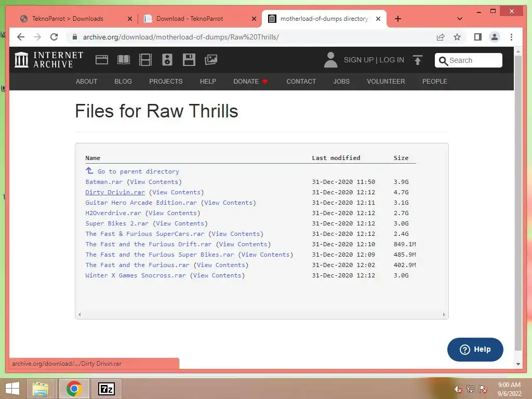The width and height of the screenshot is (532, 399).
Task: Open the Windows Start button
Action: click(12, 389)
